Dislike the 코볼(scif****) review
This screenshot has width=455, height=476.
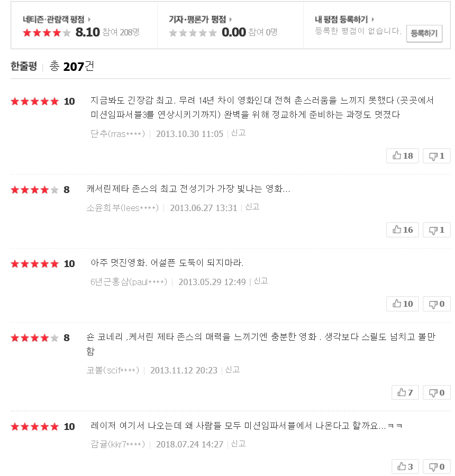(436, 392)
